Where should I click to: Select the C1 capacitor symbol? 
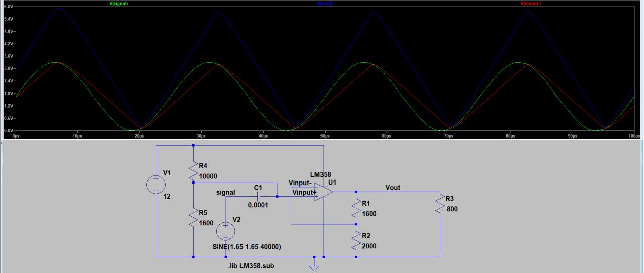[258, 197]
